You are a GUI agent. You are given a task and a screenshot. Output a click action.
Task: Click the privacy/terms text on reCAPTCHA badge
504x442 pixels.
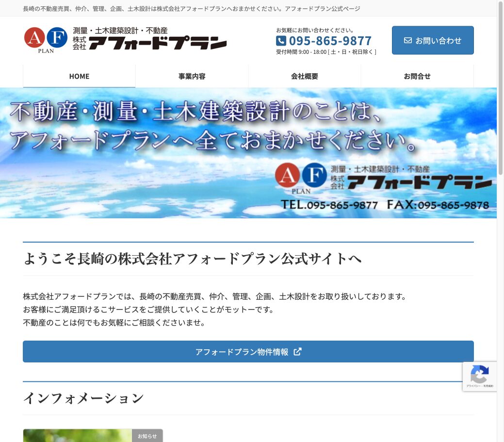480,386
